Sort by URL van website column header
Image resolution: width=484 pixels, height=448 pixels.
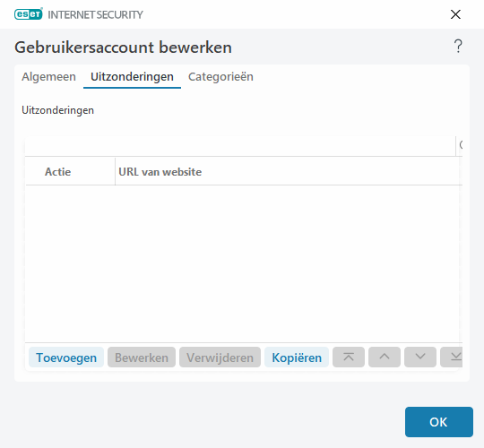(x=289, y=171)
